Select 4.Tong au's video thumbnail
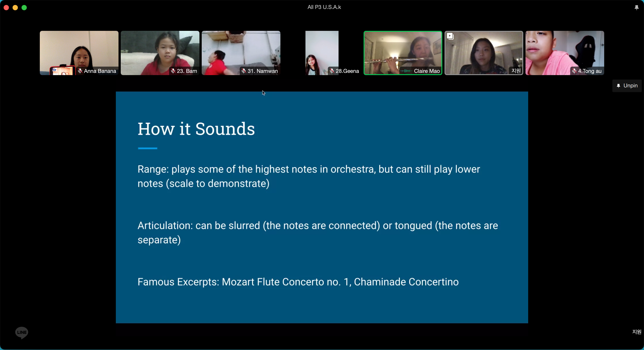Viewport: 644px width, 350px height. pyautogui.click(x=565, y=53)
